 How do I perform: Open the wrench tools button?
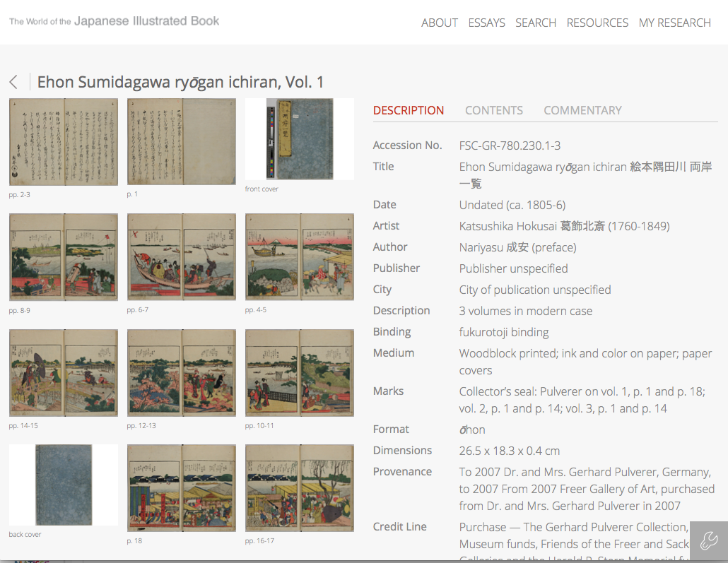709,540
